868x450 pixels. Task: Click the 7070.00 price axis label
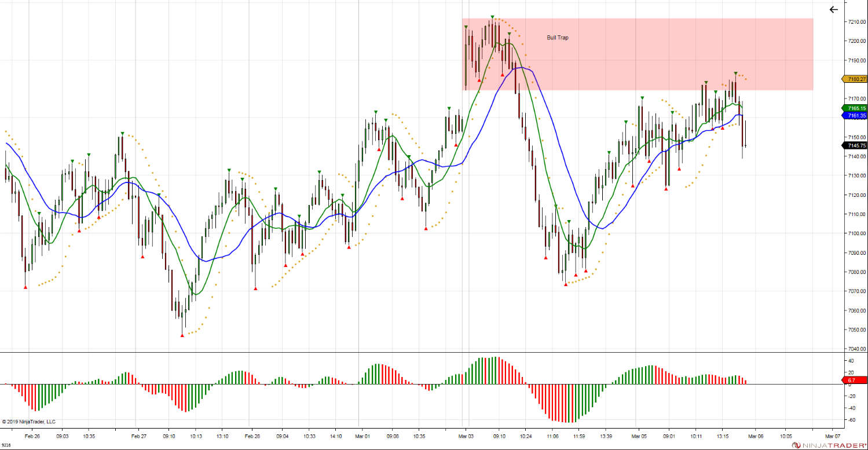pos(856,291)
